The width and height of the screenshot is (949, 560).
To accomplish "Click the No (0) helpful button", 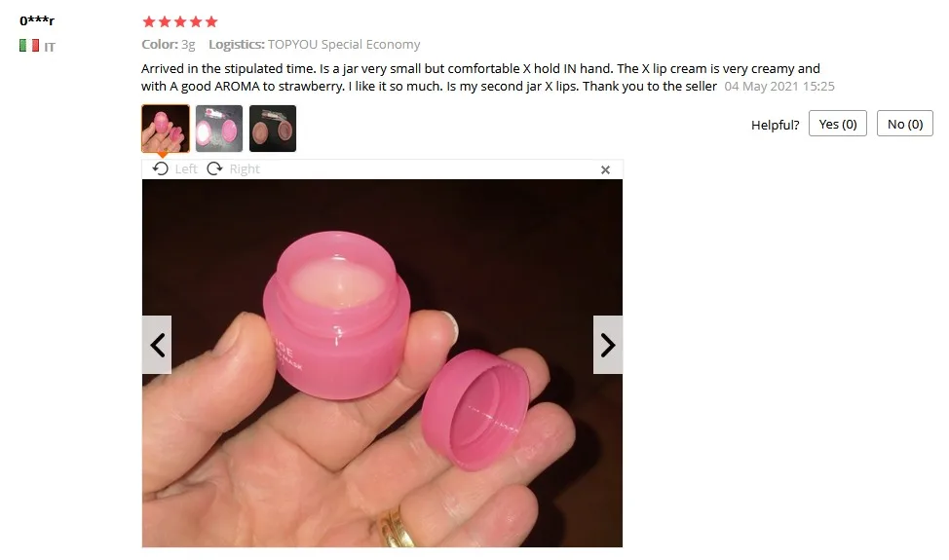I will click(x=905, y=124).
